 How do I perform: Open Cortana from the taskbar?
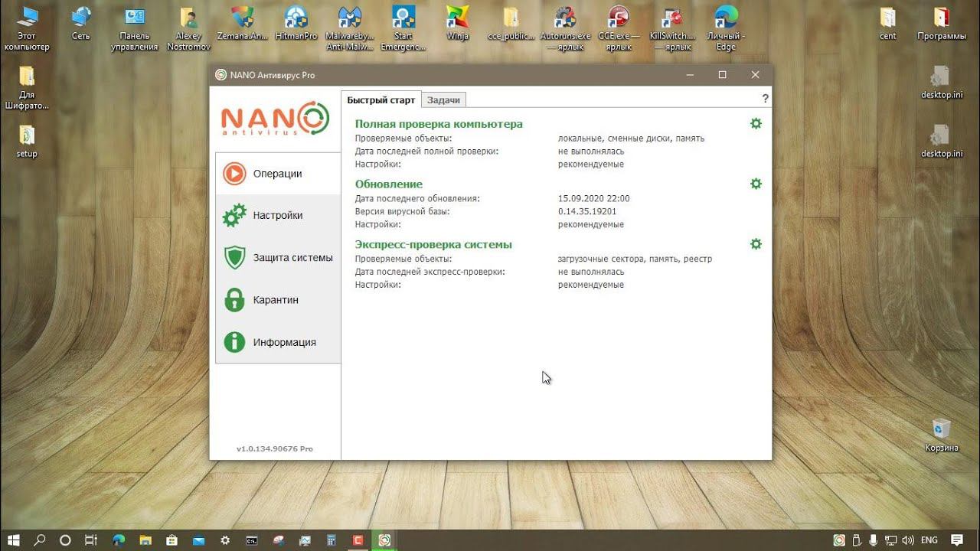click(x=65, y=540)
